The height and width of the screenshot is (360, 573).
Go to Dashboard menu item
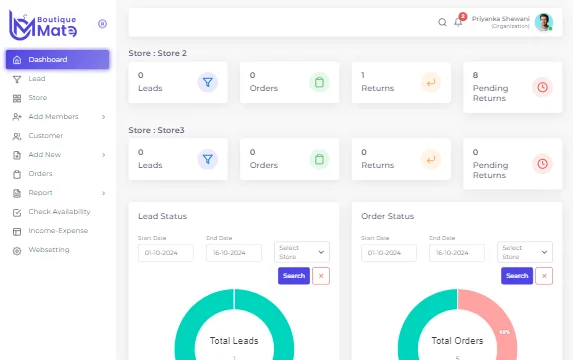[x=57, y=60]
